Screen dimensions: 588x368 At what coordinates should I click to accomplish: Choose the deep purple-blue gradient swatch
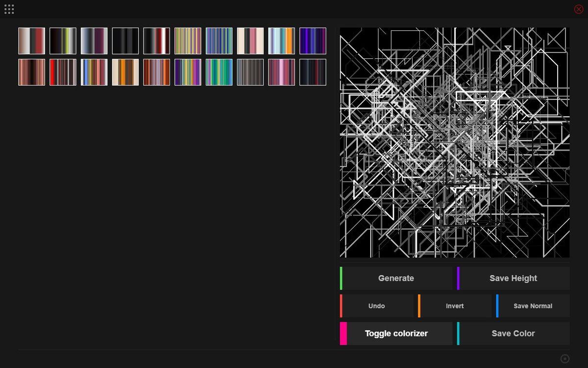313,41
